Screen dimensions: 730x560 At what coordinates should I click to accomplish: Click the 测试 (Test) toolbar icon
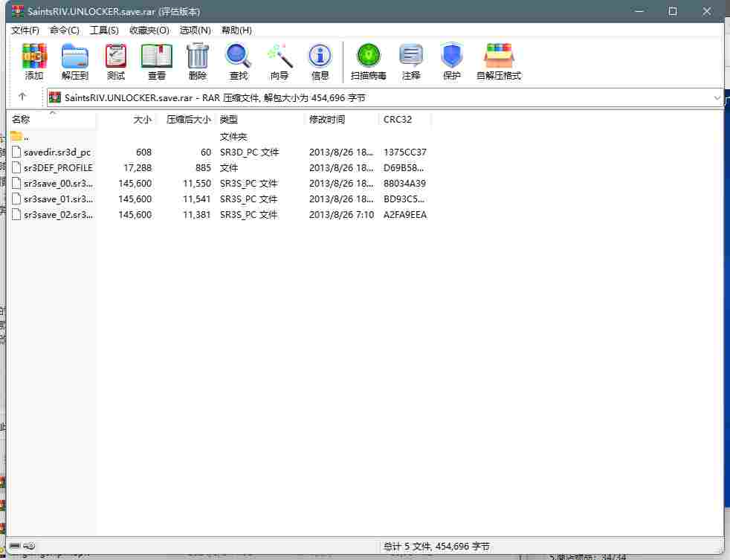(x=116, y=56)
